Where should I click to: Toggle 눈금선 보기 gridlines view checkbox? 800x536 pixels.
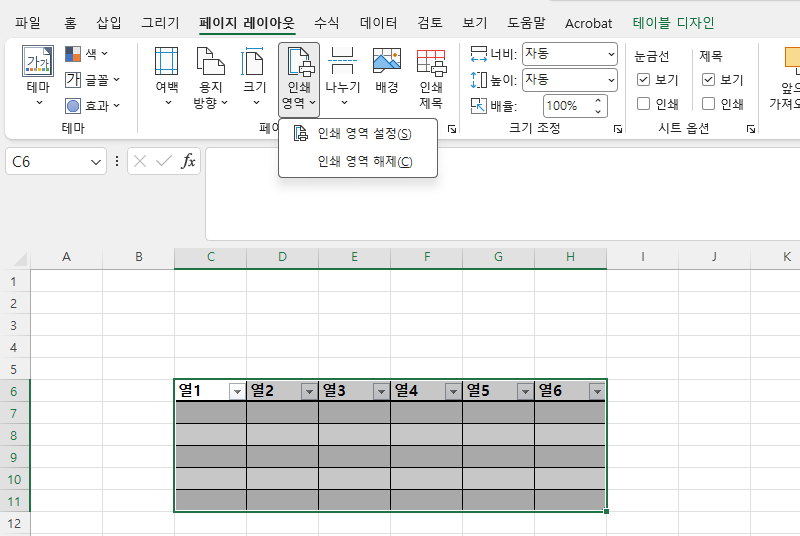coord(643,80)
